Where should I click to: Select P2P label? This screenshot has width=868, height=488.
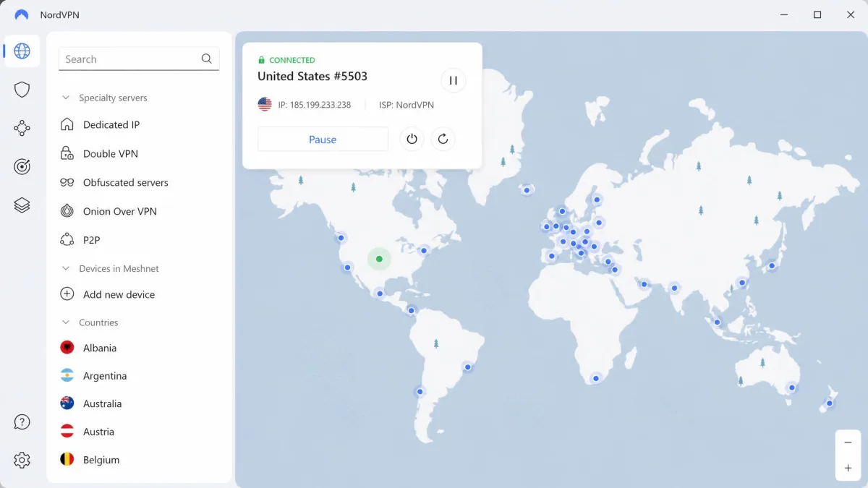click(92, 240)
